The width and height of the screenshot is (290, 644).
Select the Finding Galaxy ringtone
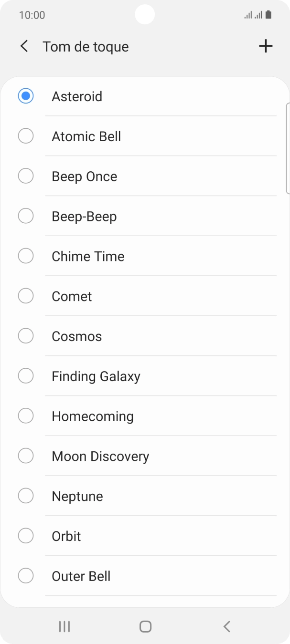click(95, 376)
